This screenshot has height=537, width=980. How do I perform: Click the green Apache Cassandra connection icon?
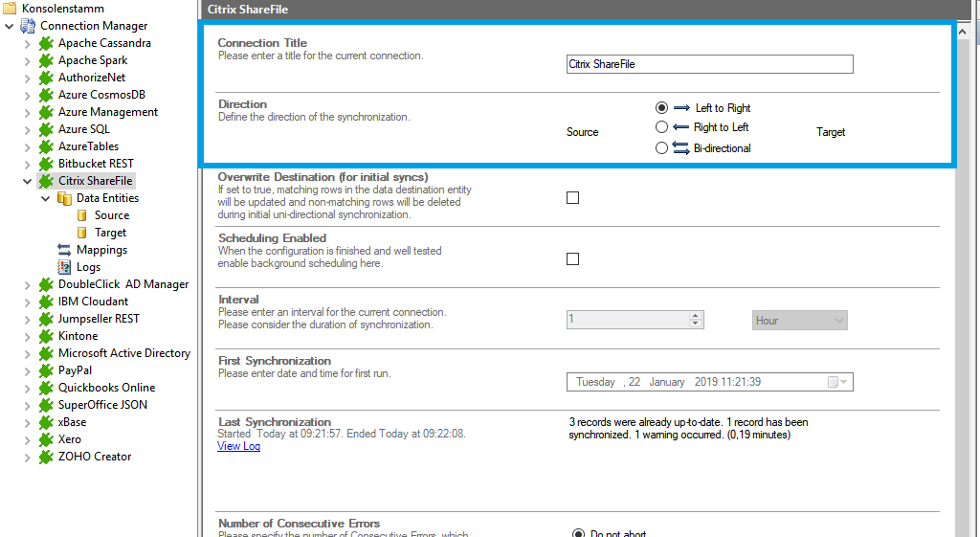pos(46,43)
